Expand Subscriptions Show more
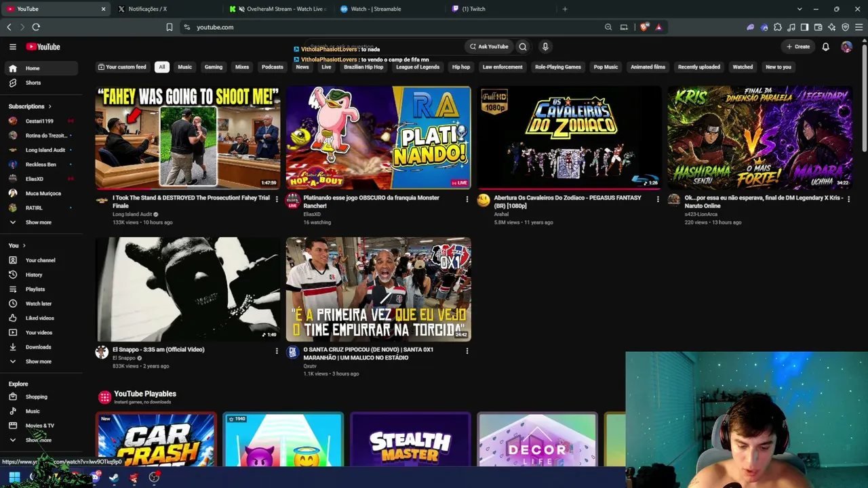This screenshot has height=488, width=868. coord(42,222)
